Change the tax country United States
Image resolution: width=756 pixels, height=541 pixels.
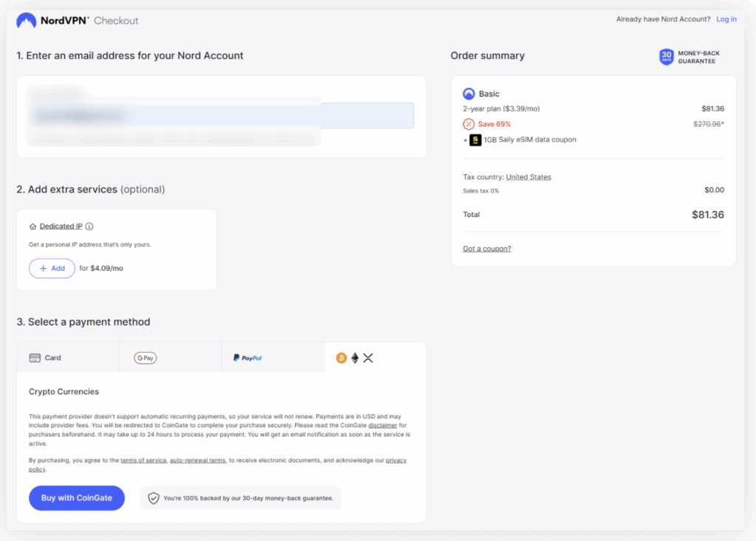pos(529,177)
